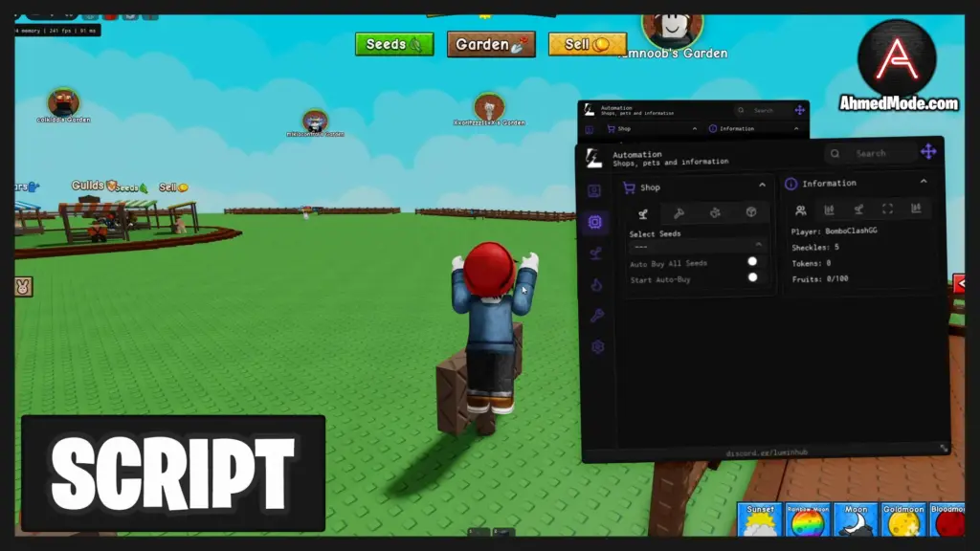Open the wrench tools tab in sidebar
The height and width of the screenshot is (551, 980).
(597, 316)
